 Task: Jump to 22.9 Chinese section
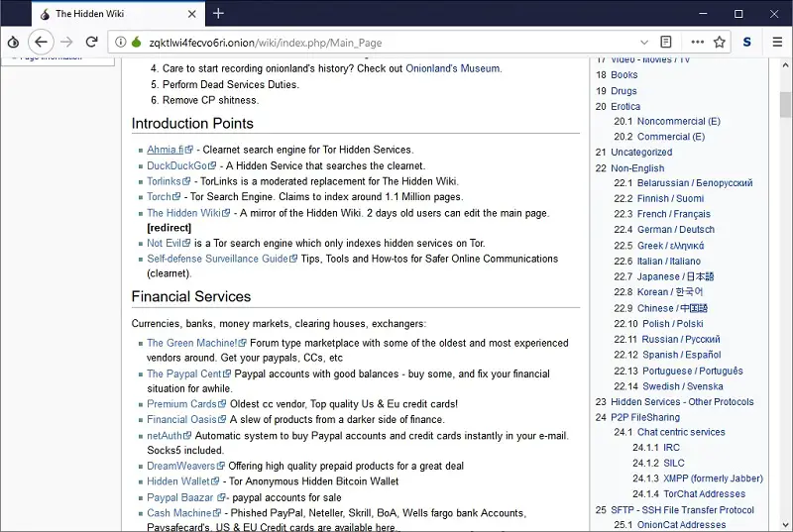[x=661, y=308]
